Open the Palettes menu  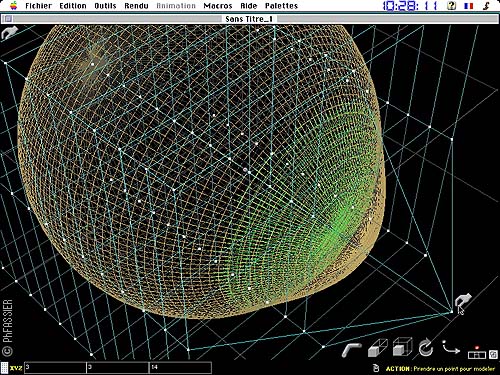point(281,6)
